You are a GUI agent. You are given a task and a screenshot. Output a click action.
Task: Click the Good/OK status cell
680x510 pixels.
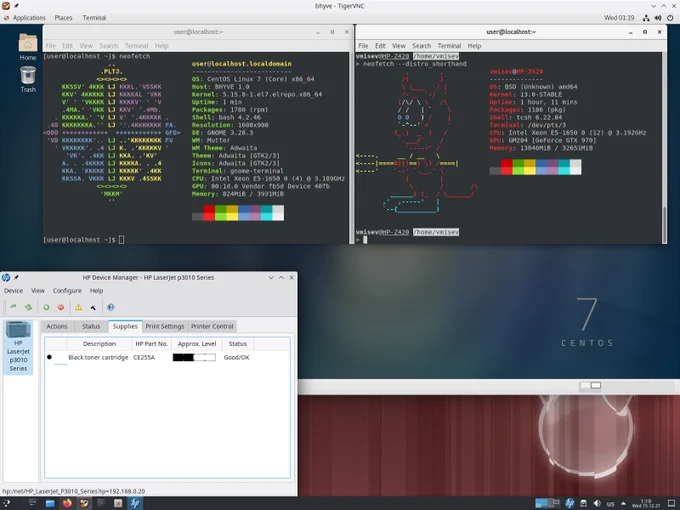[x=236, y=357]
